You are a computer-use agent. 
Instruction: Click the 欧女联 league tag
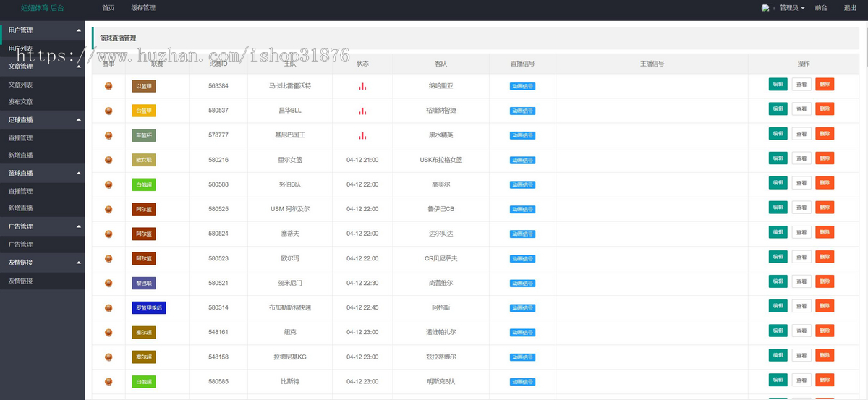(x=144, y=160)
